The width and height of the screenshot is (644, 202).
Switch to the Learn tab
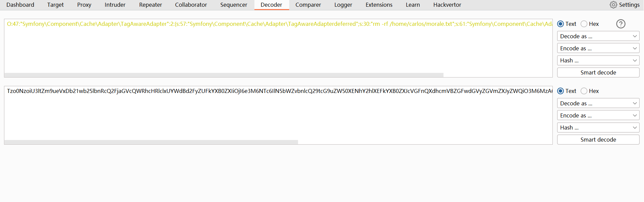point(413,5)
